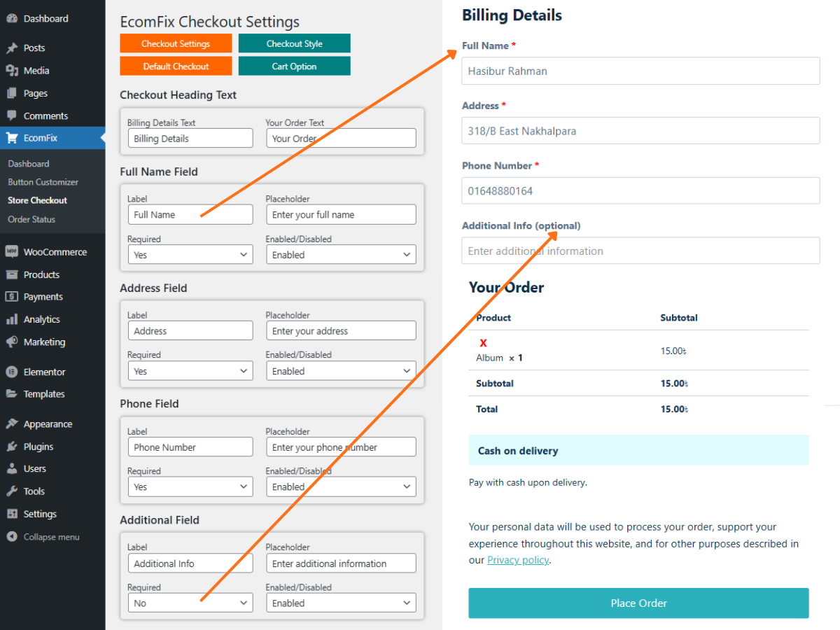Open Button Customizer submenu item
The height and width of the screenshot is (630, 840).
[43, 182]
